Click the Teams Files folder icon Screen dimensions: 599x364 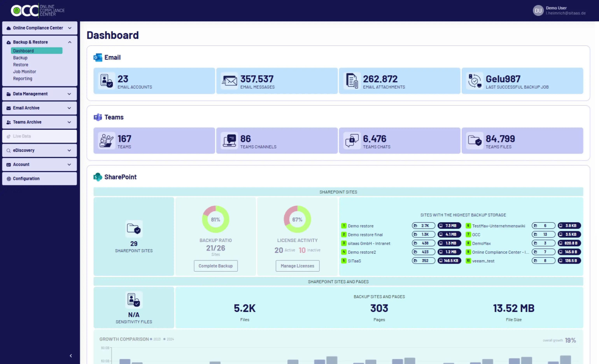475,140
